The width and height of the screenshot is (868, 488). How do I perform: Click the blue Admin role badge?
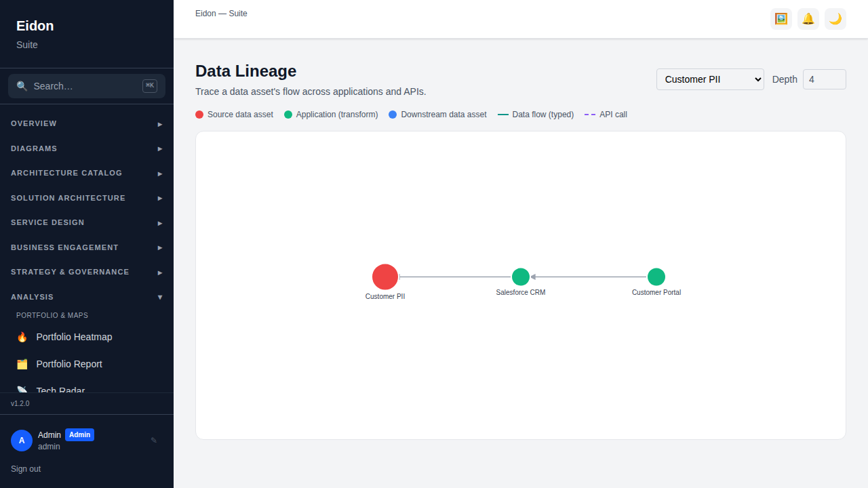coord(79,434)
